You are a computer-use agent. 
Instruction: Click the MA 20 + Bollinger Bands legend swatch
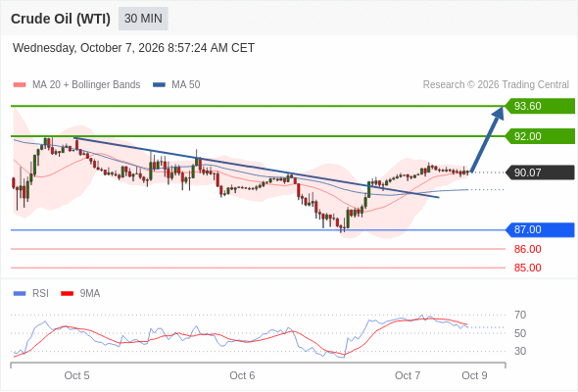20,85
